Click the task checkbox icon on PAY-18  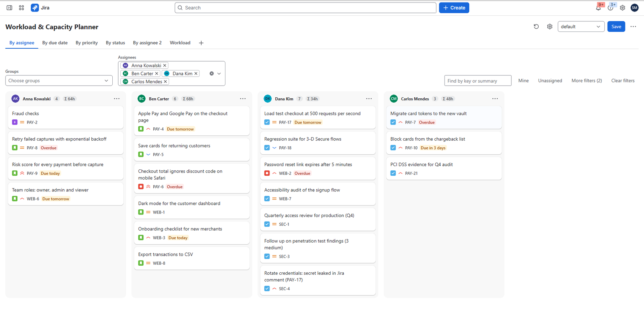[x=267, y=148]
